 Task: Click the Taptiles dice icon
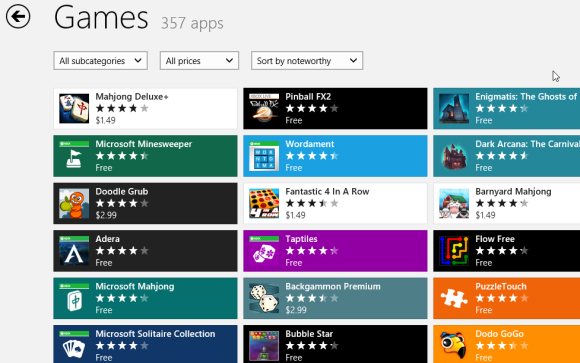[x=264, y=251]
